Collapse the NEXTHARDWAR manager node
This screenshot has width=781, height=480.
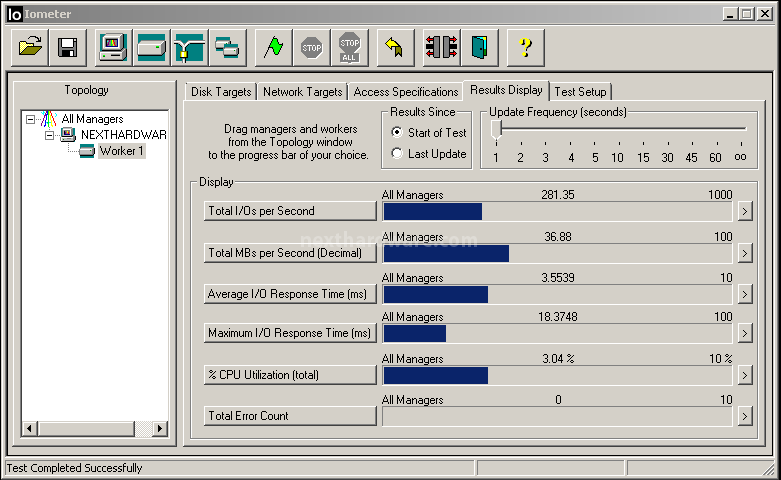(49, 135)
